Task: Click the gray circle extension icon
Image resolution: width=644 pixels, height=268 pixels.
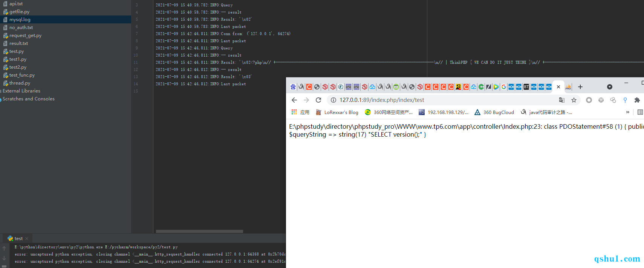Action: click(x=589, y=100)
